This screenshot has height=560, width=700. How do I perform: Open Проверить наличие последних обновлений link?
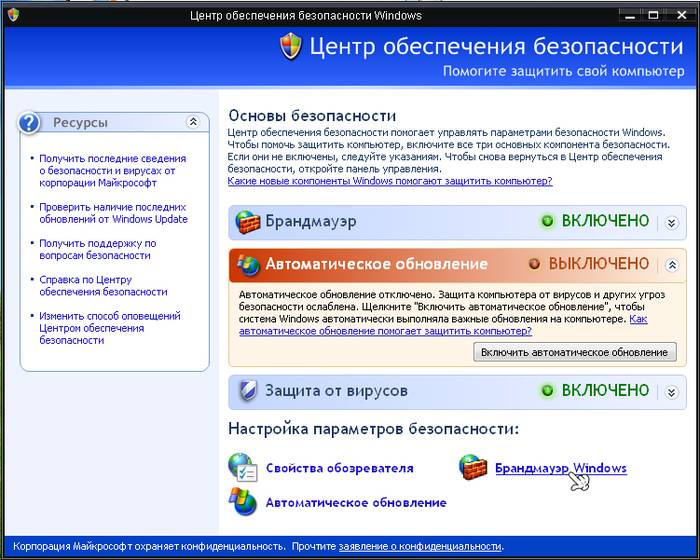pyautogui.click(x=113, y=213)
